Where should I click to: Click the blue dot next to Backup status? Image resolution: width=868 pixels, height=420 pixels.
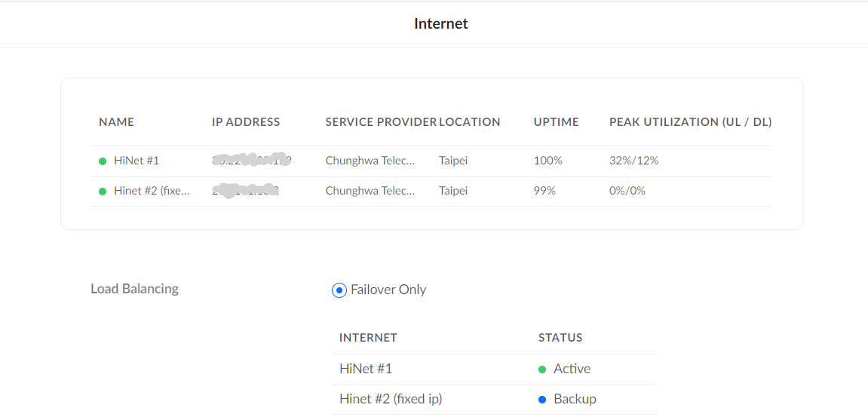click(541, 400)
